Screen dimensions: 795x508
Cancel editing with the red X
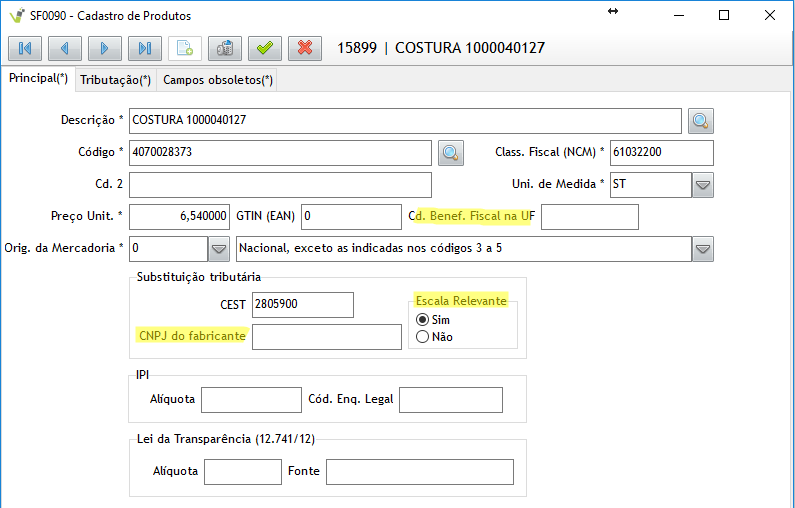pyautogui.click(x=305, y=48)
